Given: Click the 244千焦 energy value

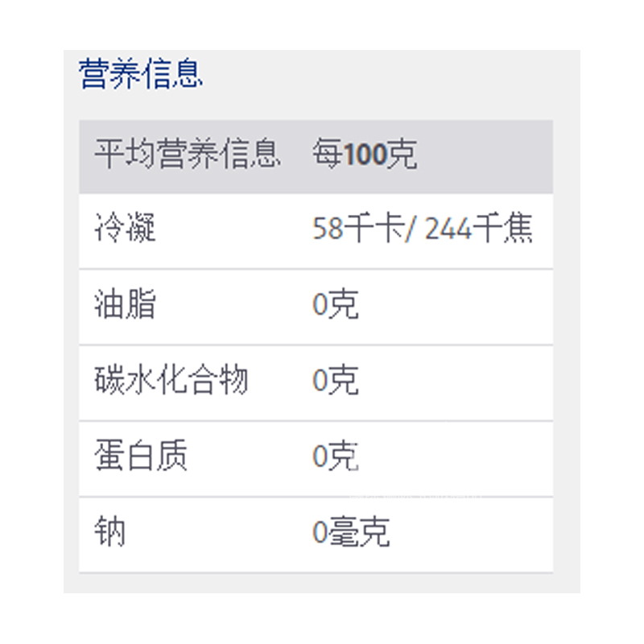Looking at the screenshot, I should click(x=478, y=230).
